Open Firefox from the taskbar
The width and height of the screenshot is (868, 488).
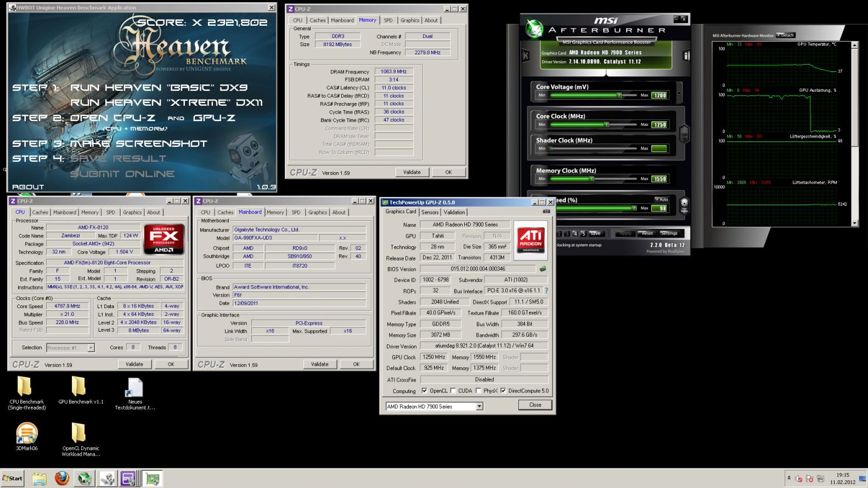(x=62, y=479)
